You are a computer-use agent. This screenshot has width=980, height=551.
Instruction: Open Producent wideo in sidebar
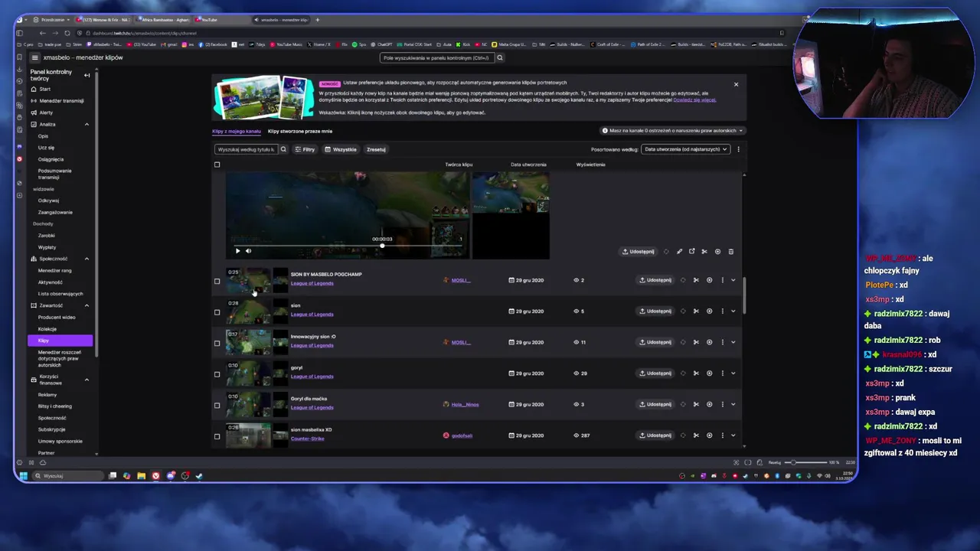point(57,317)
